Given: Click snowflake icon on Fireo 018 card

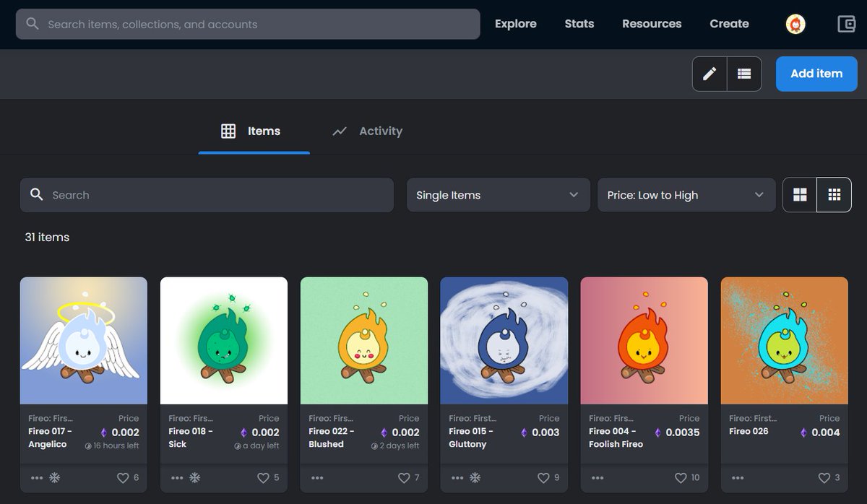Looking at the screenshot, I should pyautogui.click(x=194, y=478).
